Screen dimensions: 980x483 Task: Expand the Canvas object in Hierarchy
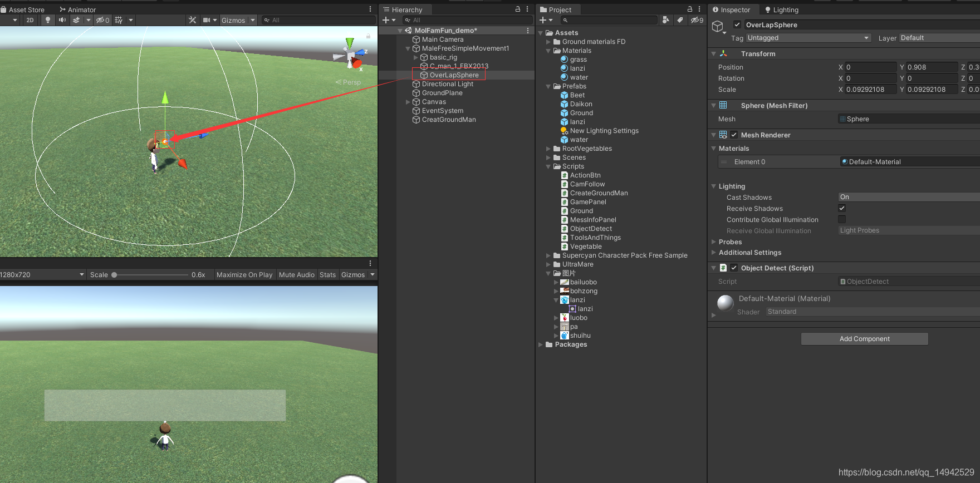click(x=408, y=102)
